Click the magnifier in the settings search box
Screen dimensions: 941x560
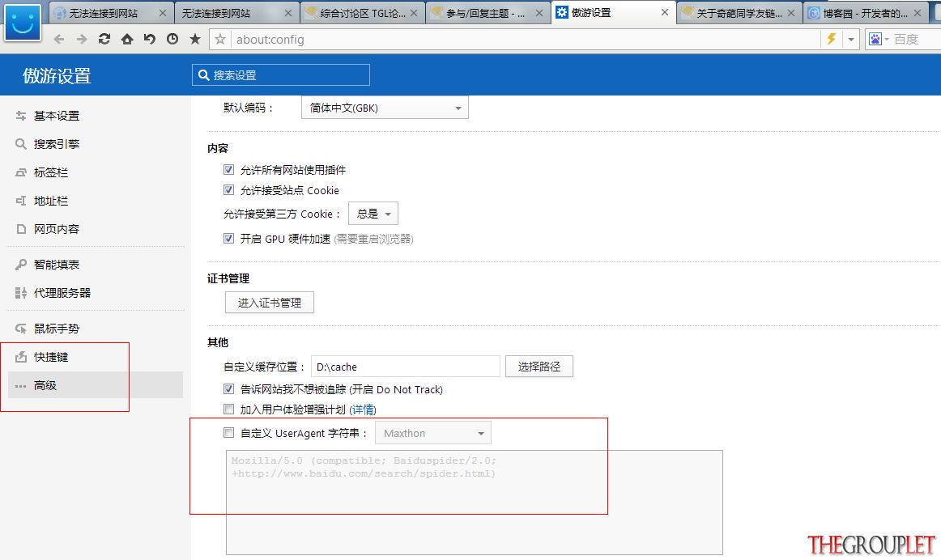click(x=204, y=75)
